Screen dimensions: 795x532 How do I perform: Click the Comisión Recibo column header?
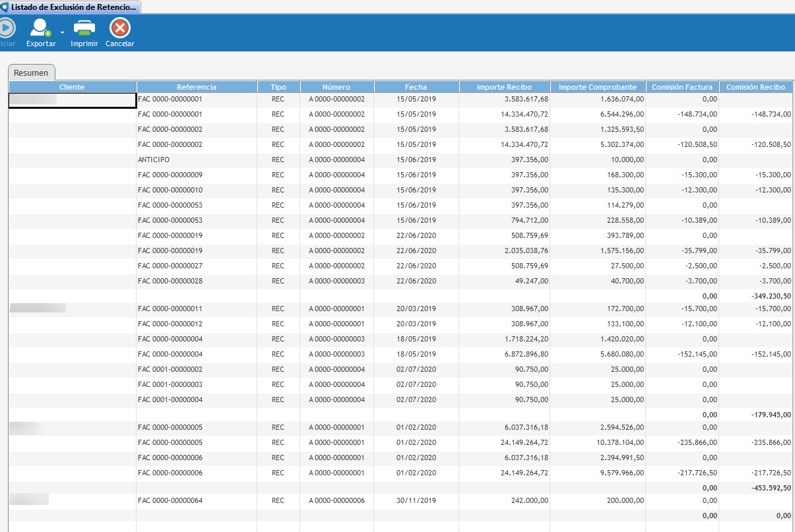(x=755, y=87)
